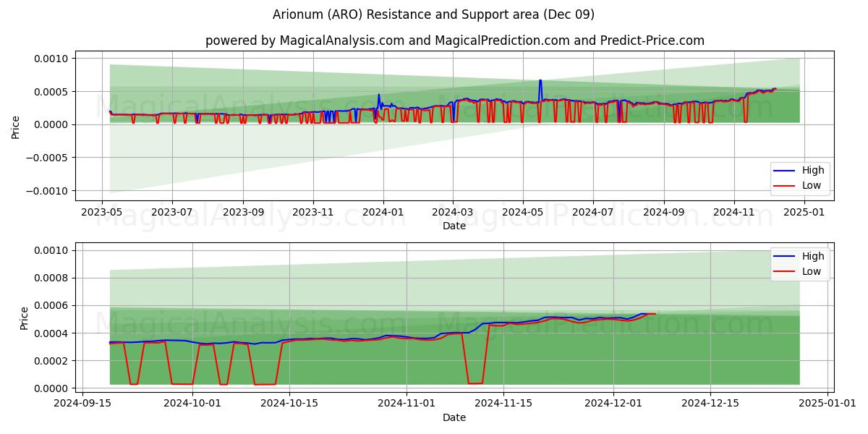
Task: Click the bottom chart 'Date' axis label
Action: (x=454, y=417)
